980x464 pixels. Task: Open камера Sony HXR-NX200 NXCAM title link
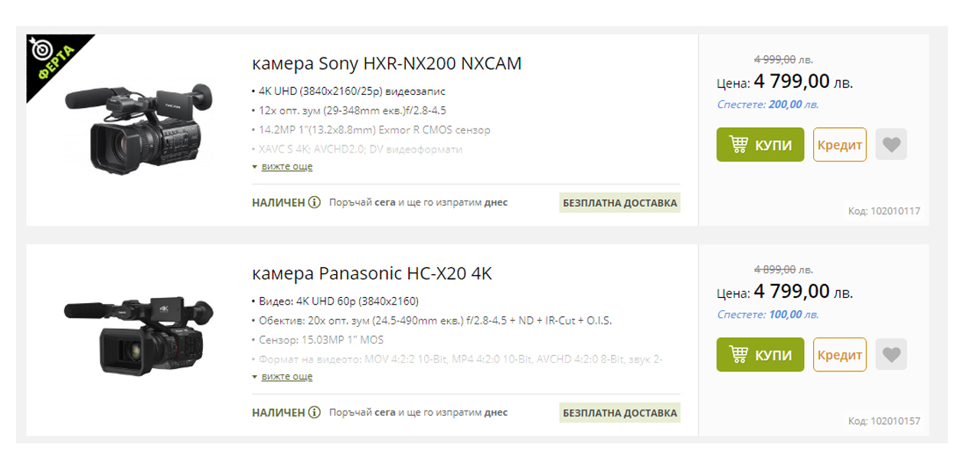pyautogui.click(x=387, y=64)
